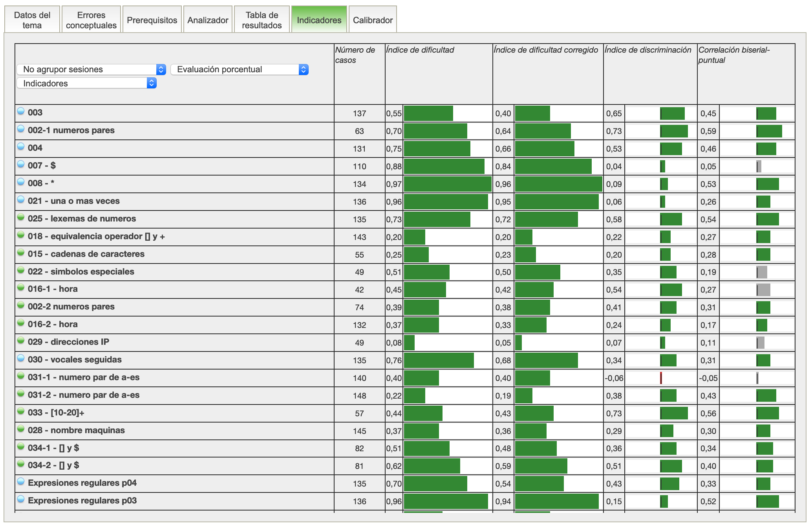Click blue icon for 030 vocales seguidas
Image resolution: width=812 pixels, height=527 pixels.
coord(21,358)
